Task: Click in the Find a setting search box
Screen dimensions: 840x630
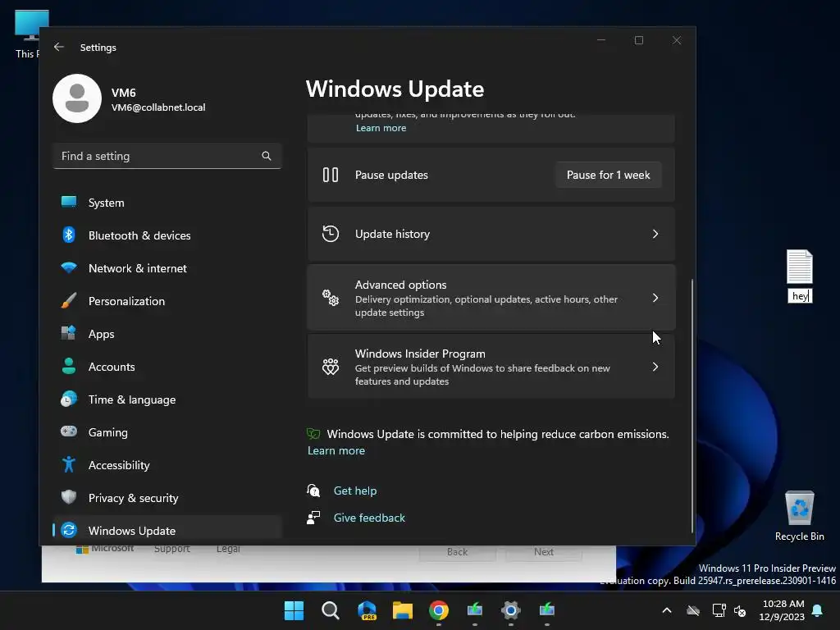Action: 167,156
